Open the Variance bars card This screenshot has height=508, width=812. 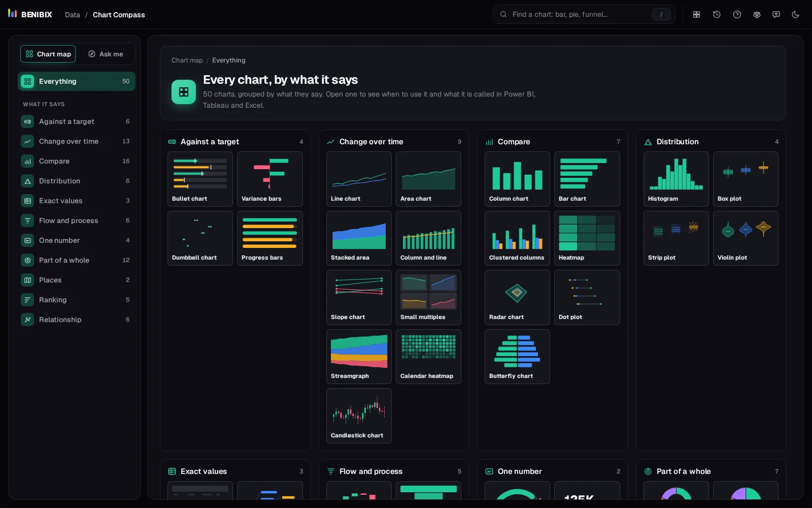pos(269,179)
